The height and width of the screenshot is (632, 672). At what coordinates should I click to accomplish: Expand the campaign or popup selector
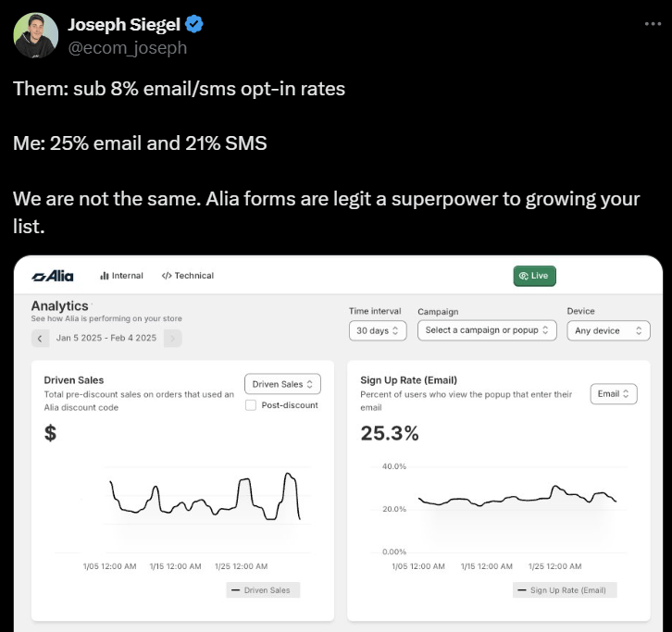tap(487, 330)
